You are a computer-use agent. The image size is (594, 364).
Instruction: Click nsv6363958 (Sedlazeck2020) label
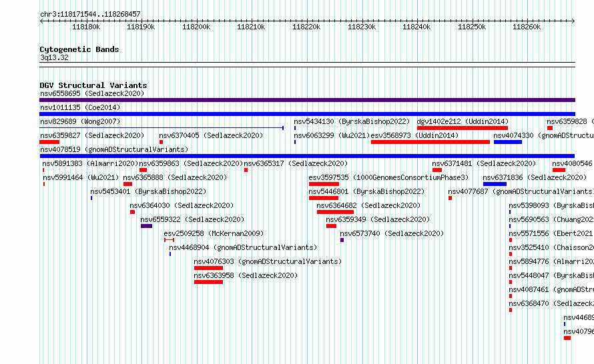(246, 275)
